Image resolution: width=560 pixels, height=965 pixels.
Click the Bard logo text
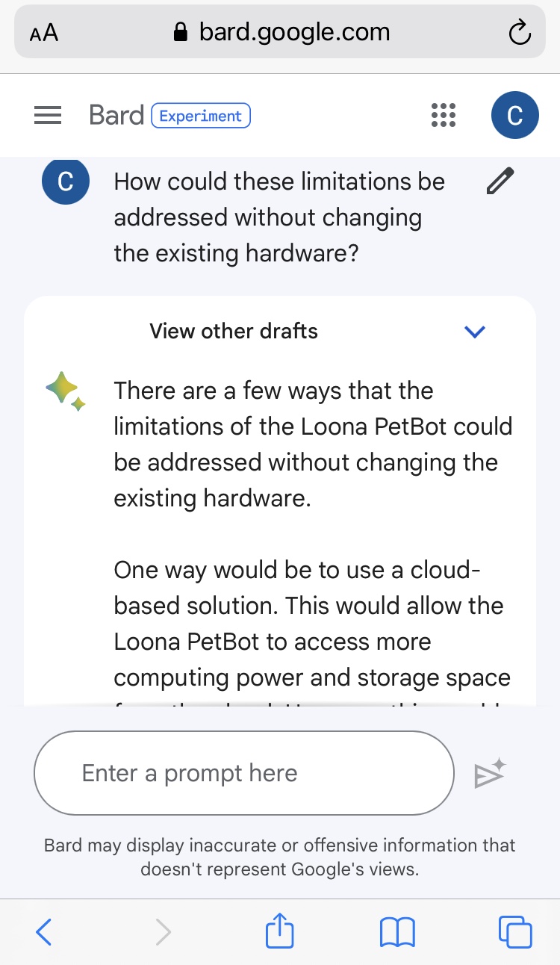tap(116, 116)
